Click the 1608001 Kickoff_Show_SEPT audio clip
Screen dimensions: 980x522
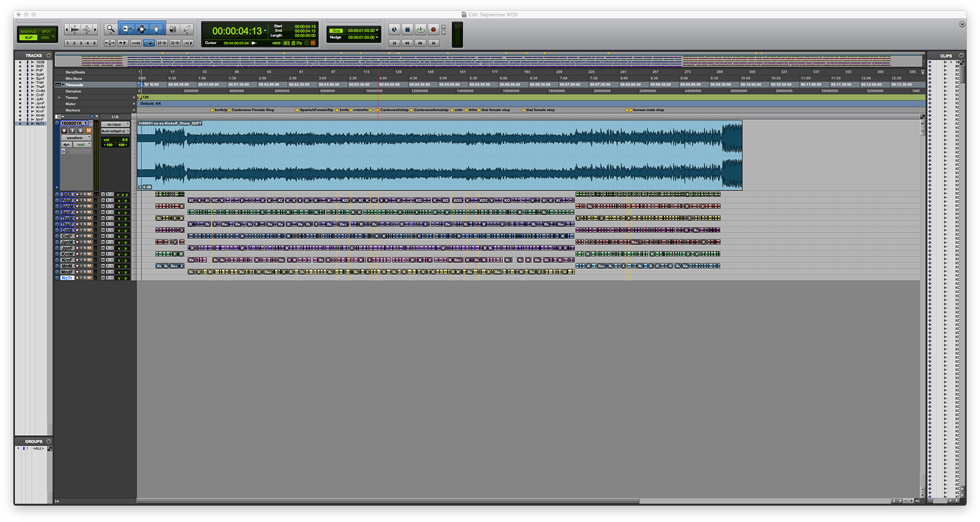click(x=439, y=155)
